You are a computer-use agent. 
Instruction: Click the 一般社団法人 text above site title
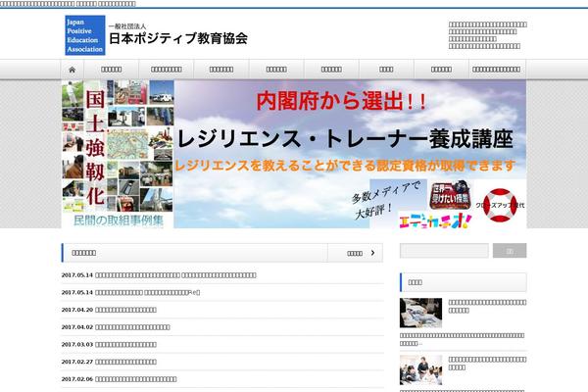coord(127,26)
